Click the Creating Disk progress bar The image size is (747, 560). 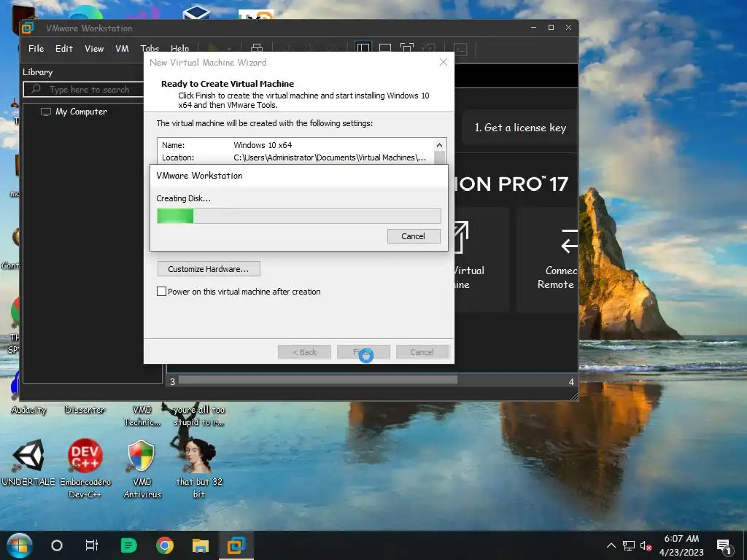coord(298,216)
